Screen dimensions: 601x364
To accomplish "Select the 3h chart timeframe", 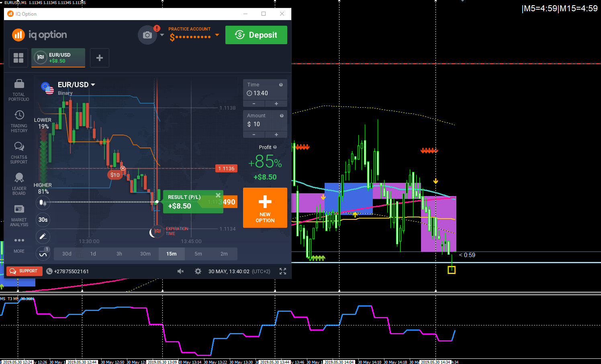I will pyautogui.click(x=119, y=254).
